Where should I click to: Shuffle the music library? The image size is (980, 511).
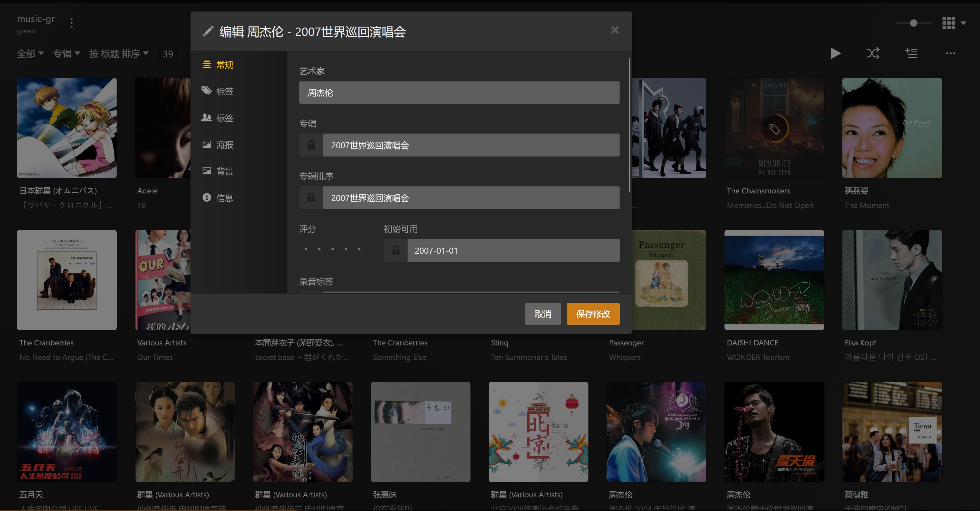coord(873,53)
